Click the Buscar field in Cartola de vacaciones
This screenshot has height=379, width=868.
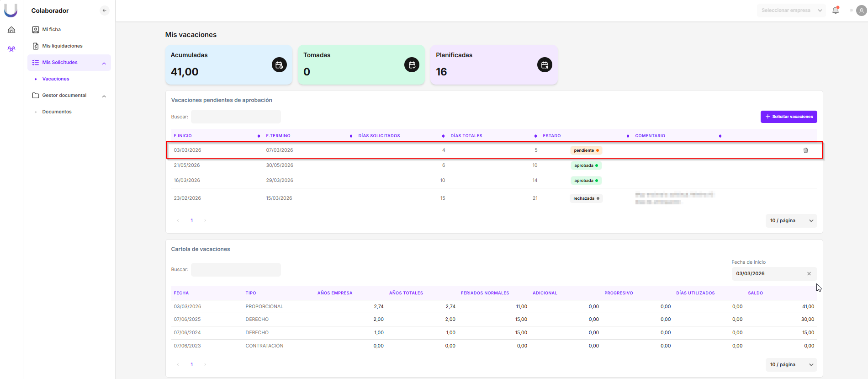(x=236, y=270)
